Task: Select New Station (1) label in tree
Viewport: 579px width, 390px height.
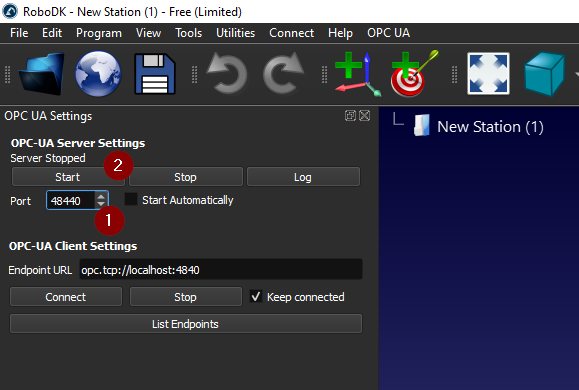Action: tap(490, 127)
